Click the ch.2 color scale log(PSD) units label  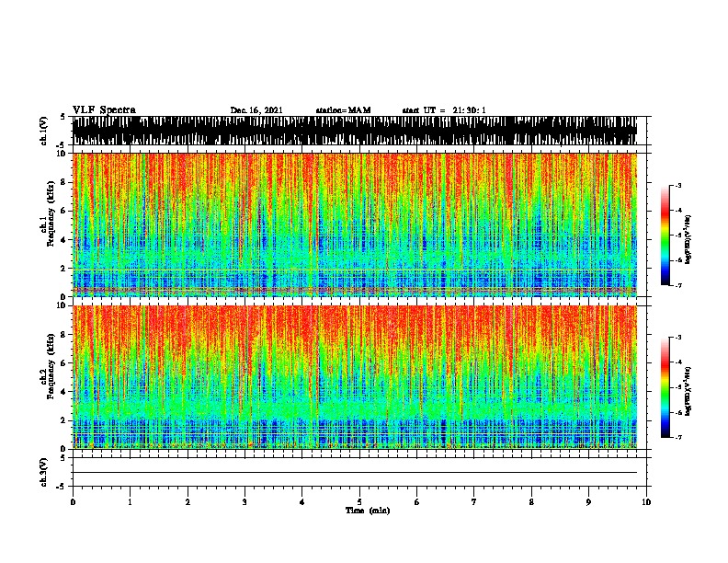point(688,391)
